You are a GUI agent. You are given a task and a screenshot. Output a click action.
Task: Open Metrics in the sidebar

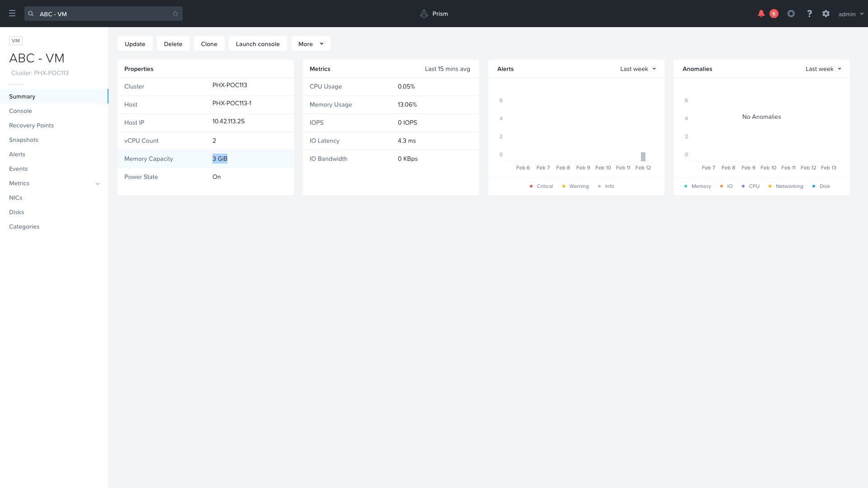click(x=54, y=183)
